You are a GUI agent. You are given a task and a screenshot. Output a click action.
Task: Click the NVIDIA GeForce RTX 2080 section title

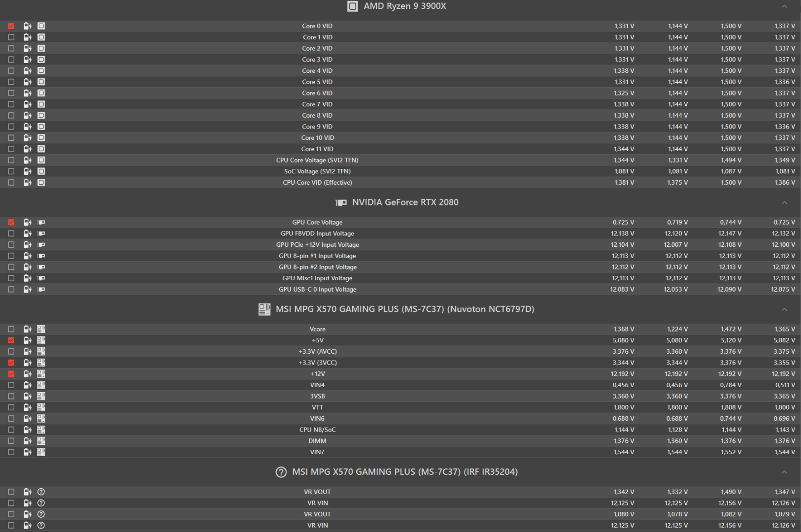(x=405, y=202)
